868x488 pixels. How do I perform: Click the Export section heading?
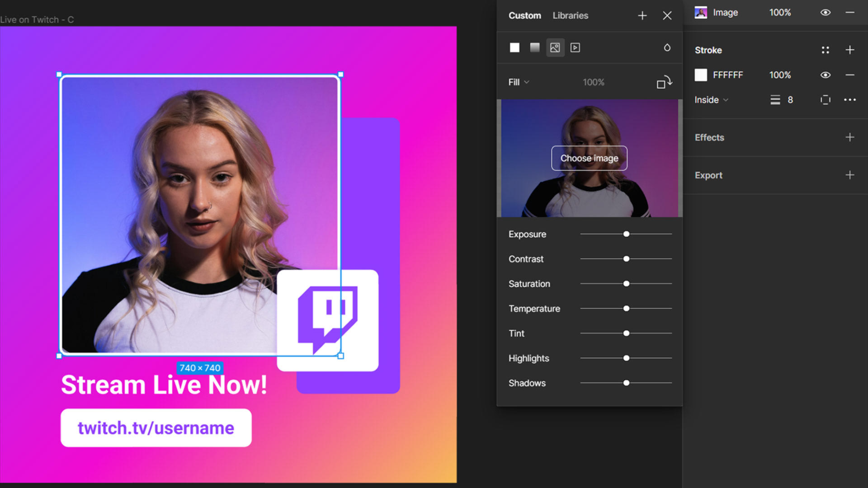click(x=708, y=175)
